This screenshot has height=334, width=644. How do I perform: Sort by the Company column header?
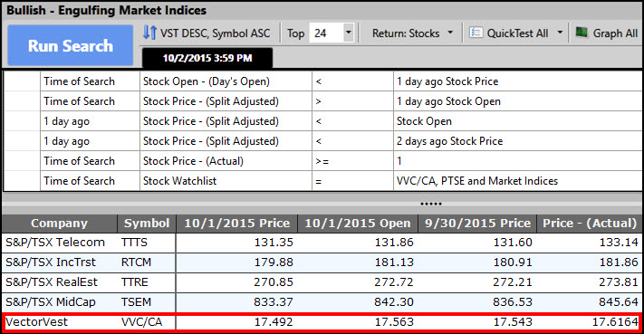[59, 224]
